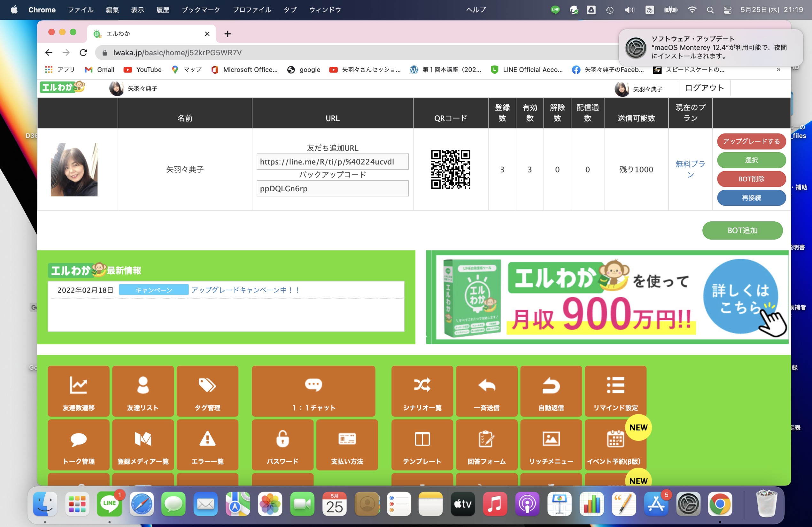Open the エラー一覧 error list tile
Screen dimensions: 812x527
click(x=207, y=445)
